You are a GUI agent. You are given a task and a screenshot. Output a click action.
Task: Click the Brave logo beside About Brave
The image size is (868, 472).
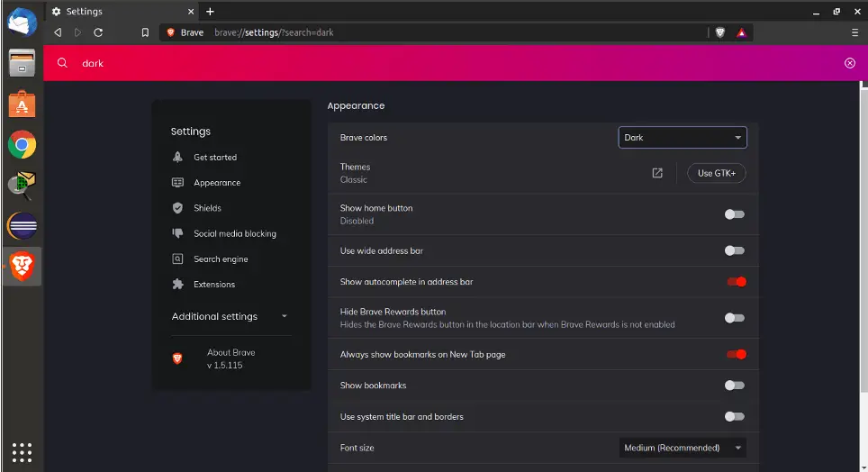coord(177,359)
